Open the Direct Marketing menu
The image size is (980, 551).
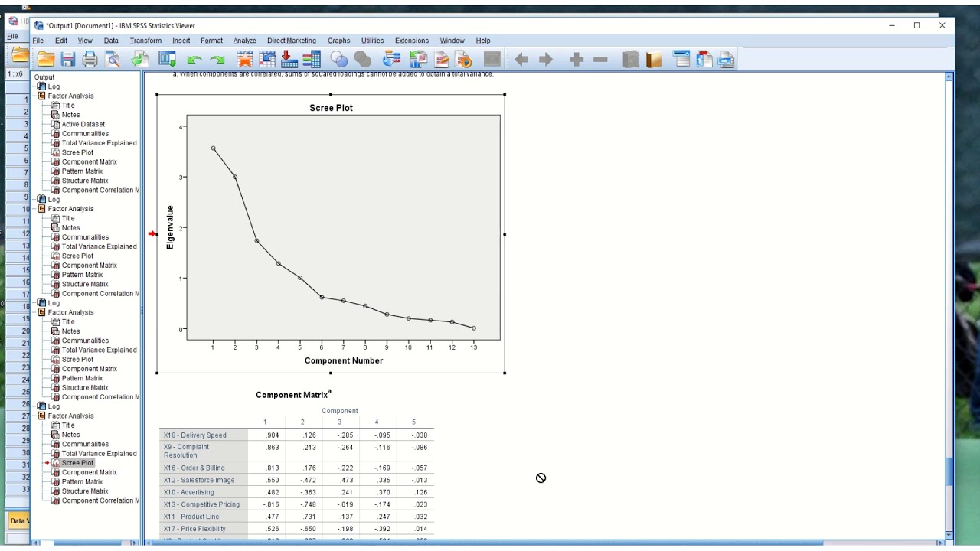click(x=292, y=41)
